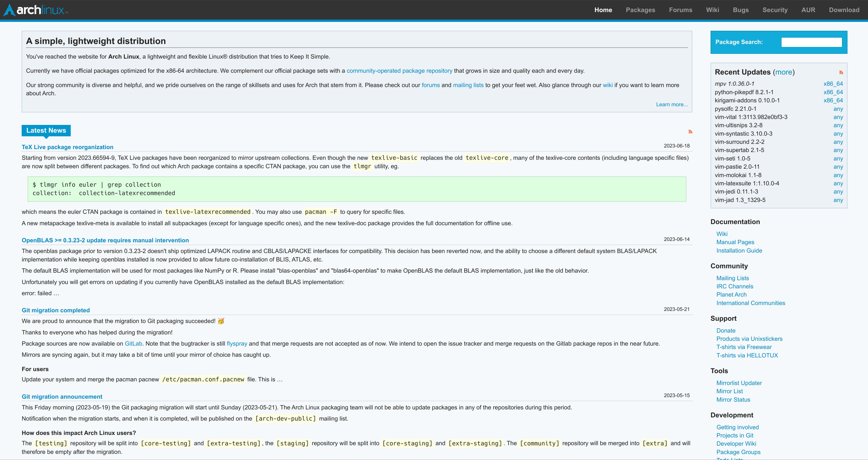
Task: Open Mirror List link
Action: pyautogui.click(x=730, y=391)
